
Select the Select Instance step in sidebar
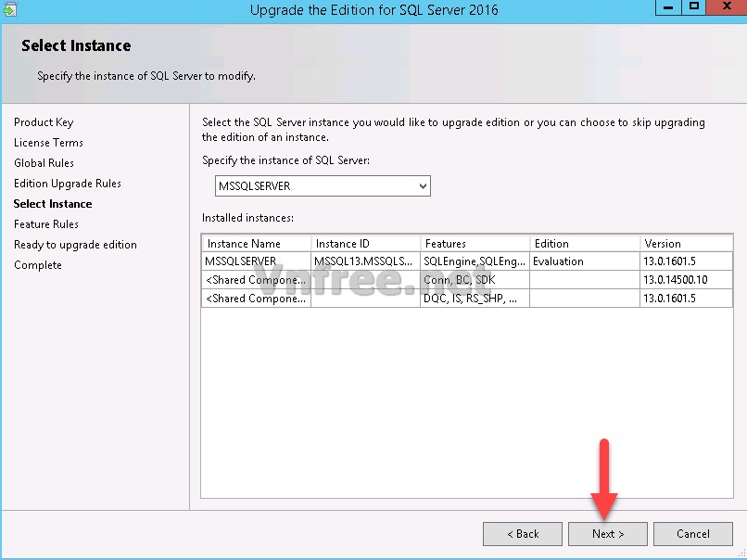[x=53, y=204]
